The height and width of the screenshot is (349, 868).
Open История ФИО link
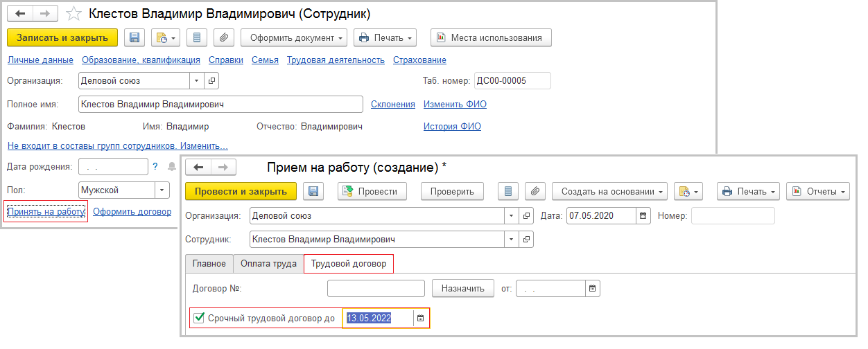tap(452, 127)
